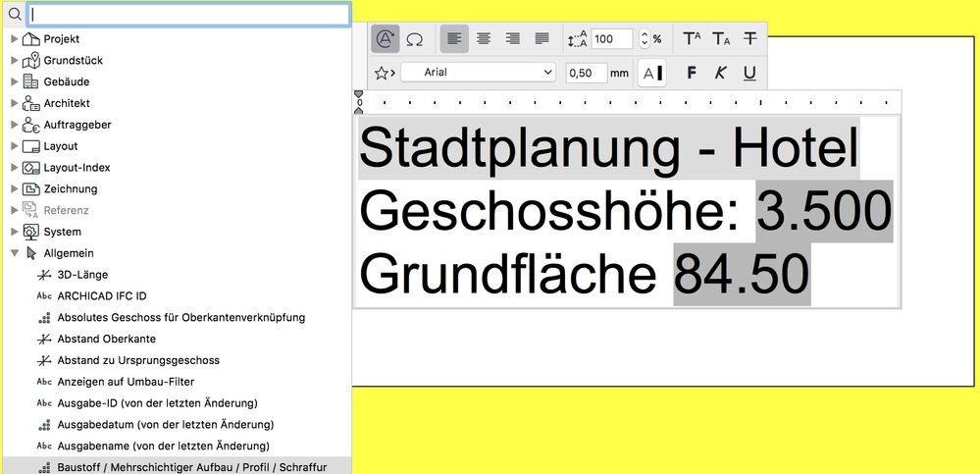The height and width of the screenshot is (474, 980).
Task: Align text left
Action: [x=454, y=39]
